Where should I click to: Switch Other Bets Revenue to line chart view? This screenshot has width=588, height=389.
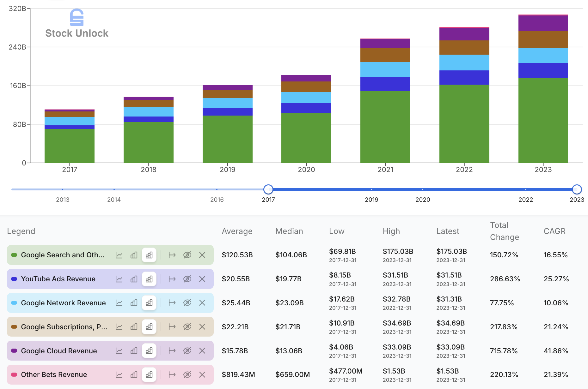(119, 374)
